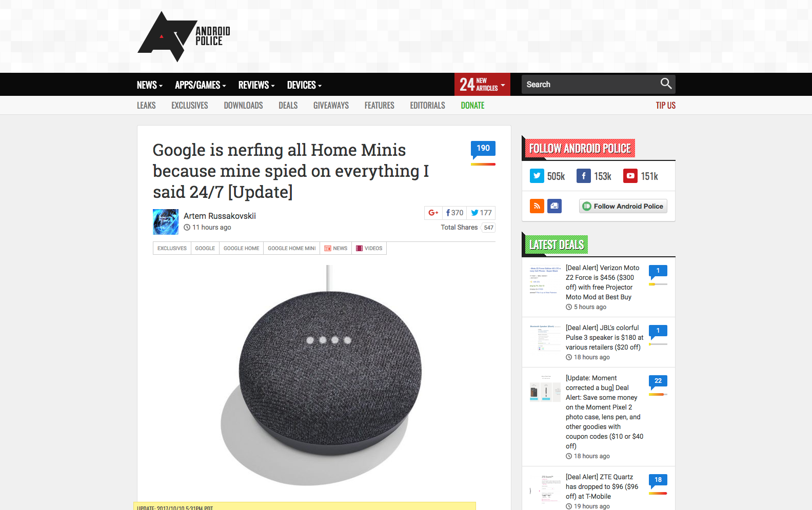Viewport: 812px width, 510px height.
Task: Share article via Facebook count 370
Action: pyautogui.click(x=454, y=213)
